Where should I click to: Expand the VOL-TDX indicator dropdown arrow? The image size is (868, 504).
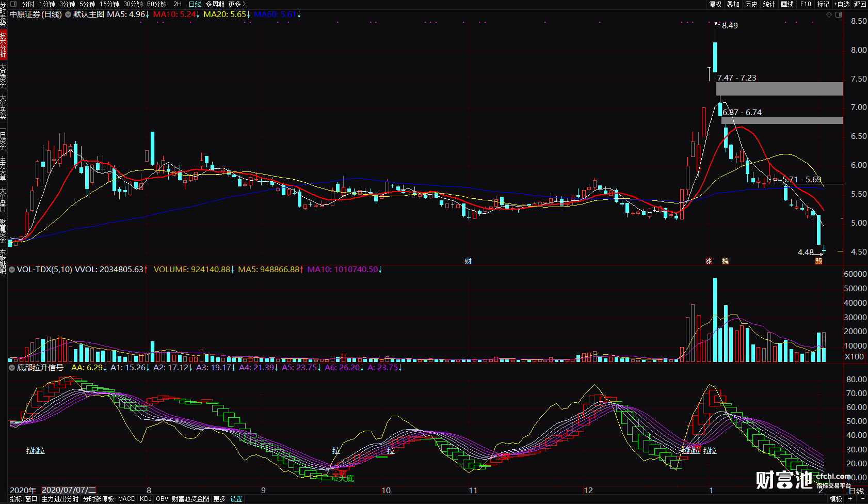click(x=12, y=270)
